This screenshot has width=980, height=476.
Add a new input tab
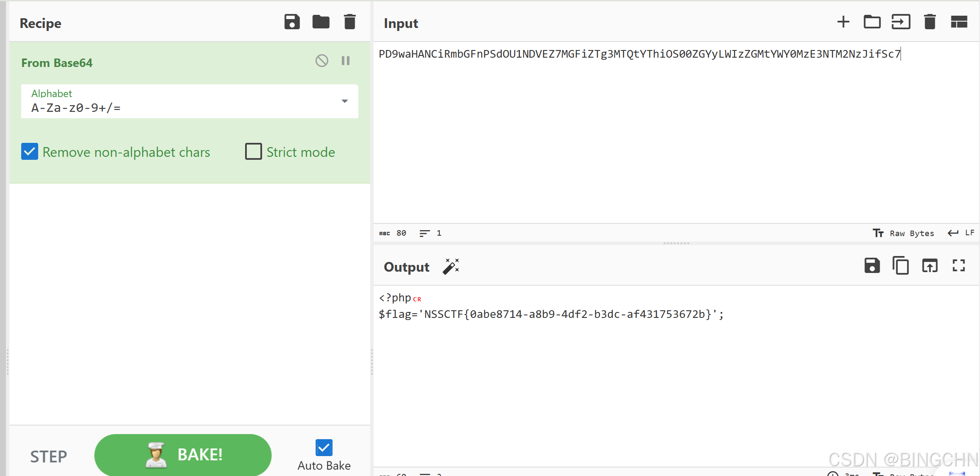[843, 22]
